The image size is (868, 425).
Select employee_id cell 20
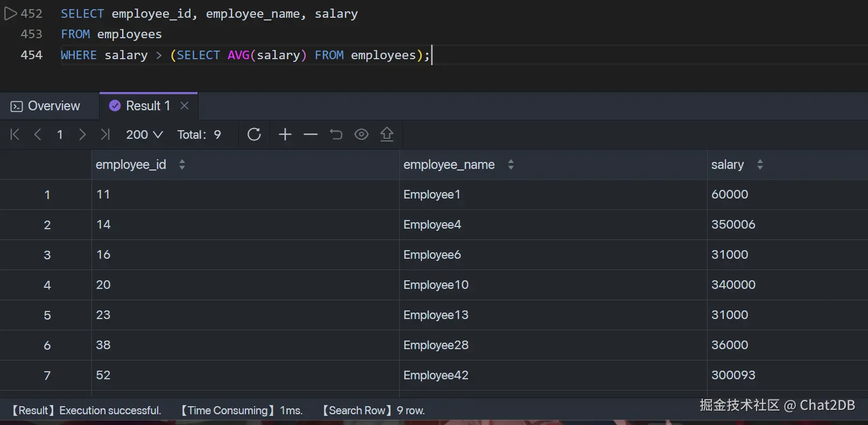(245, 285)
